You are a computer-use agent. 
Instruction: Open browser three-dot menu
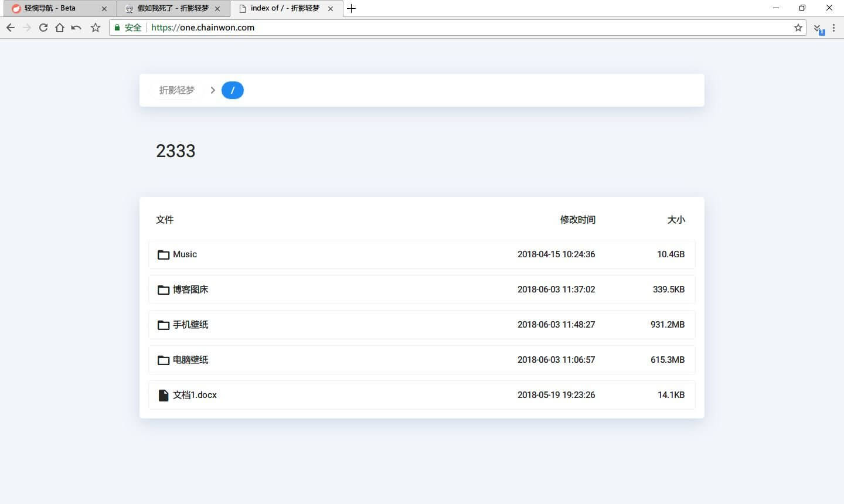(833, 28)
